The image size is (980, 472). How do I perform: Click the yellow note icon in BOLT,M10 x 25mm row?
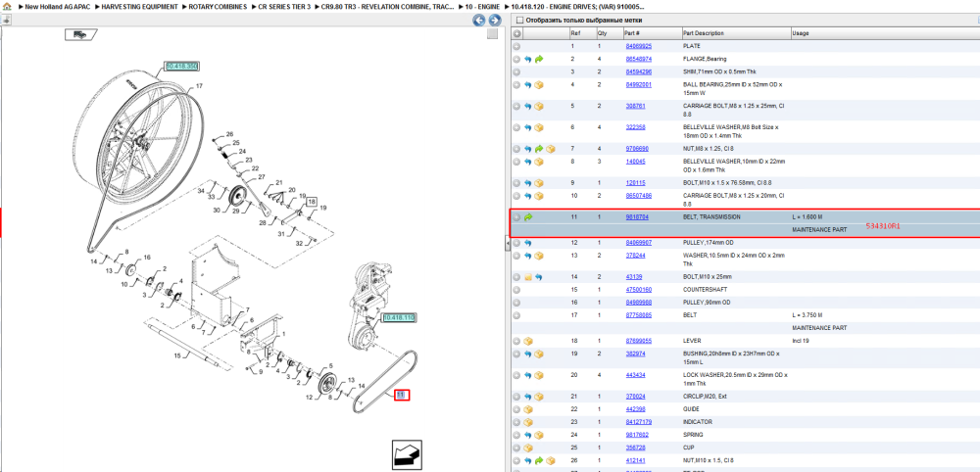[x=527, y=276]
